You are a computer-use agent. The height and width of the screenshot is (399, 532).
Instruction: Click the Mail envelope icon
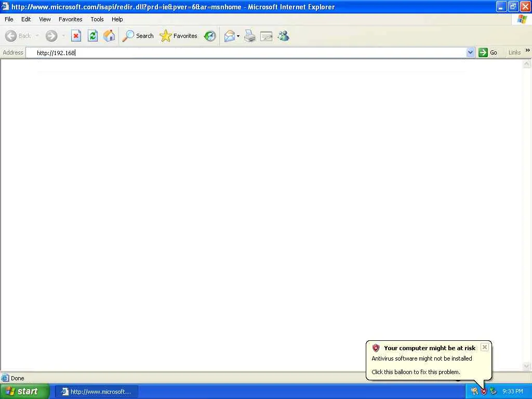(x=230, y=36)
